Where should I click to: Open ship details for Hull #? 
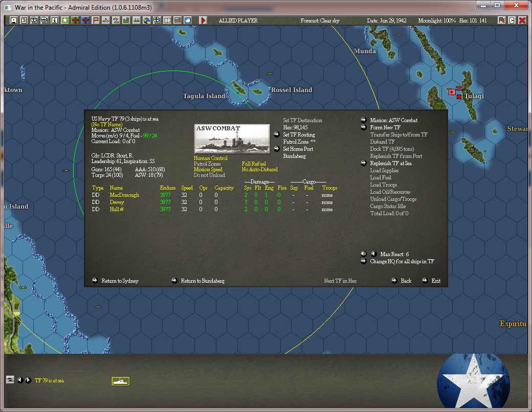[117, 209]
